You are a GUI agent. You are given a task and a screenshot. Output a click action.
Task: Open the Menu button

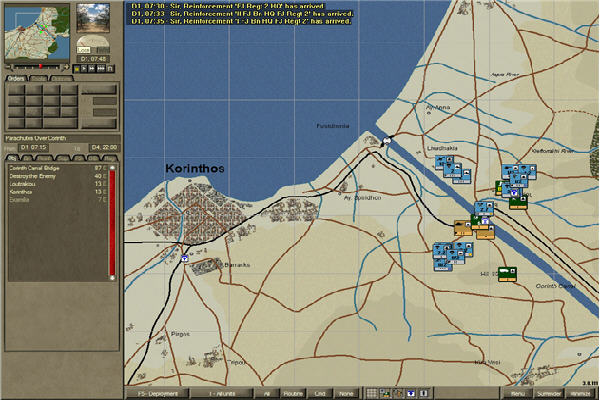518,393
